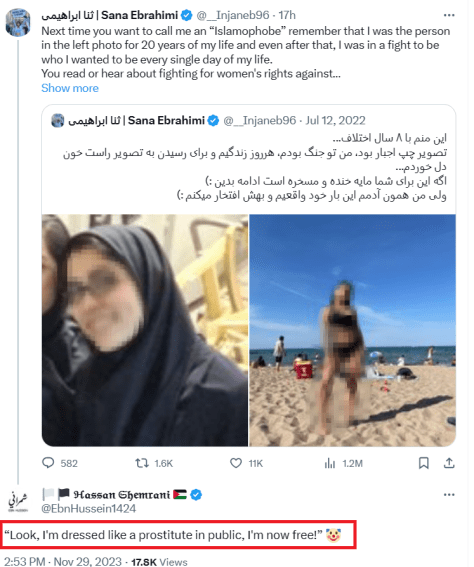The width and height of the screenshot is (474, 567).
Task: Open left hijab photo in quoted tweet
Action: tap(145, 330)
